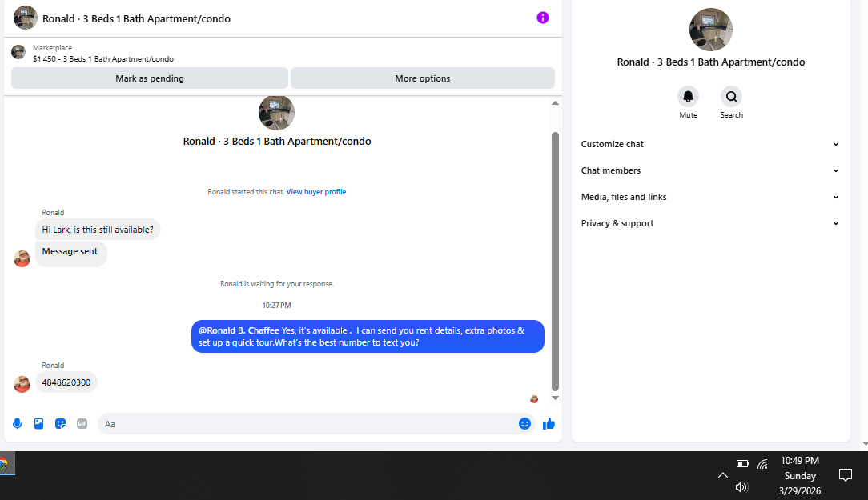Image resolution: width=868 pixels, height=500 pixels.
Task: Attach a photo using image icon
Action: pos(38,424)
